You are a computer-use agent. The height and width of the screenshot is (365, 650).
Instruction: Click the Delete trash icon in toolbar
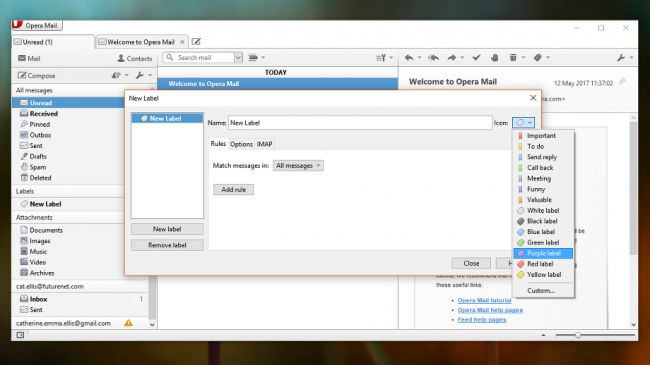point(513,58)
